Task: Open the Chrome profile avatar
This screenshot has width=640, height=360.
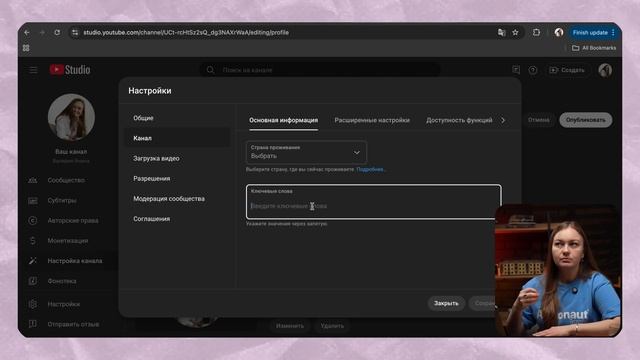Action: pyautogui.click(x=559, y=32)
